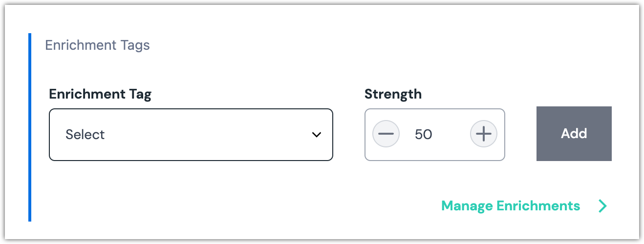
Task: Click the "Select" placeholder text
Action: tap(85, 135)
